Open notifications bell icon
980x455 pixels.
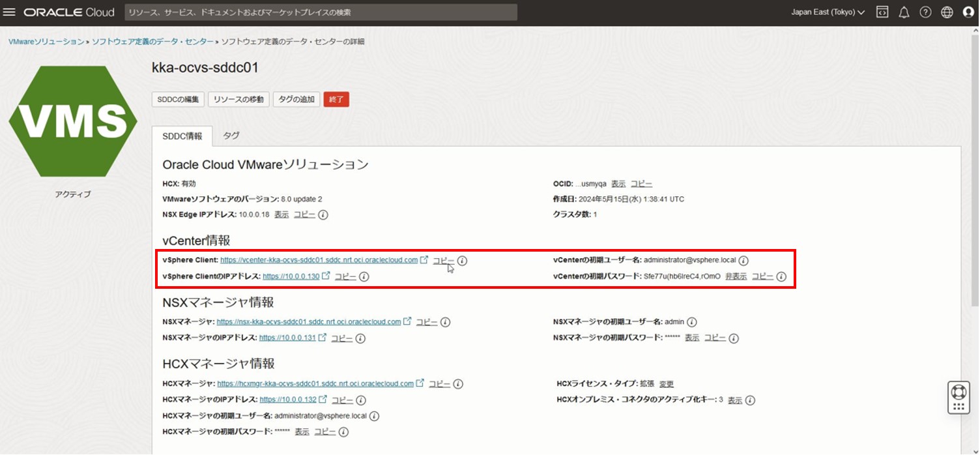[x=904, y=12]
